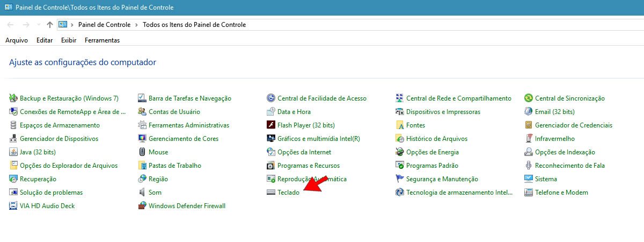Click the Opções da Internet icon

271,152
